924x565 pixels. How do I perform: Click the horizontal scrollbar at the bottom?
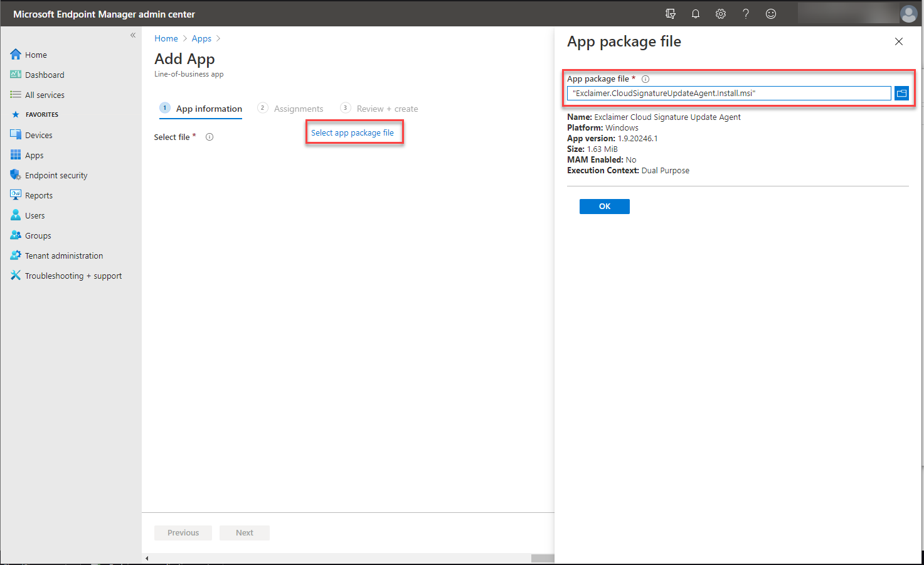click(x=345, y=557)
